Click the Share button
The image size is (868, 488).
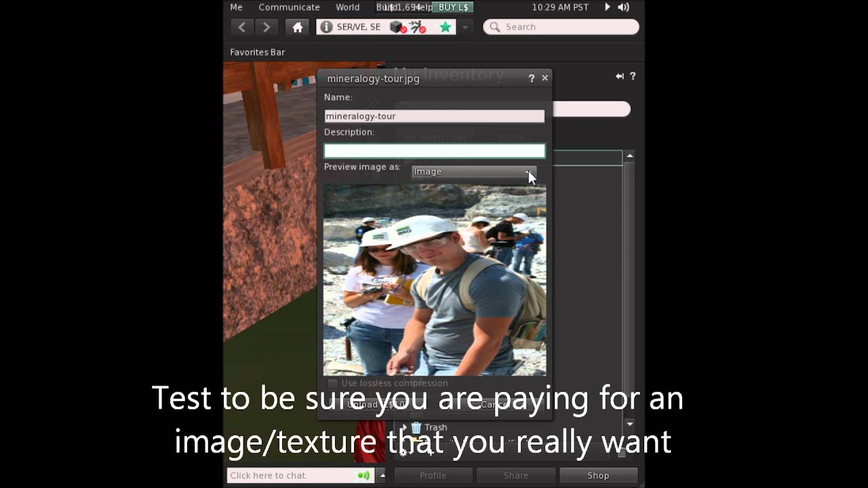tap(516, 476)
